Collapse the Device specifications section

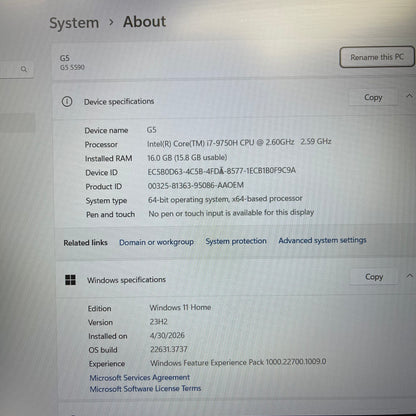pos(409,96)
